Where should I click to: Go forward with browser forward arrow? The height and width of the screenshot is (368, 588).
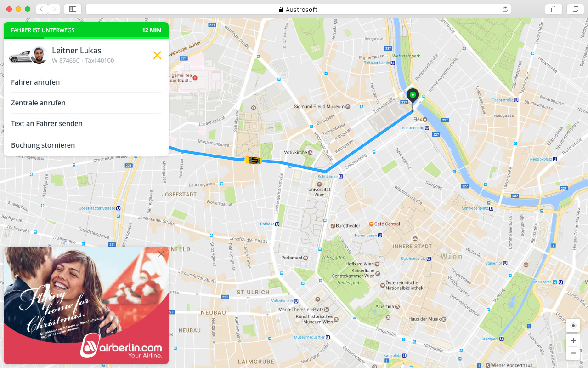pos(54,9)
